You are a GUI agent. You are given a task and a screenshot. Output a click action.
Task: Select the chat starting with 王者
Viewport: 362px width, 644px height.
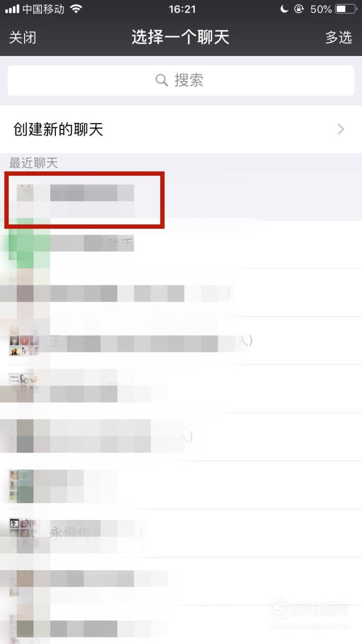181,341
